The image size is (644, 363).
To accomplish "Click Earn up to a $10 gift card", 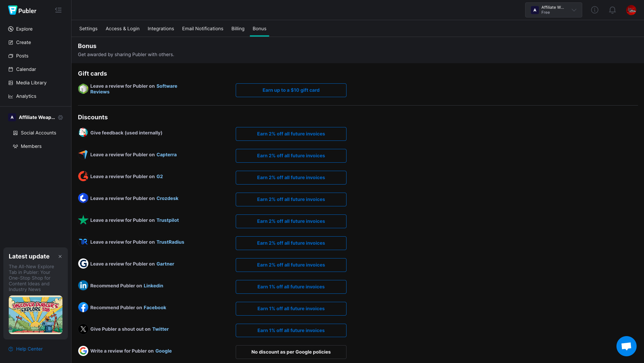I will click(291, 90).
